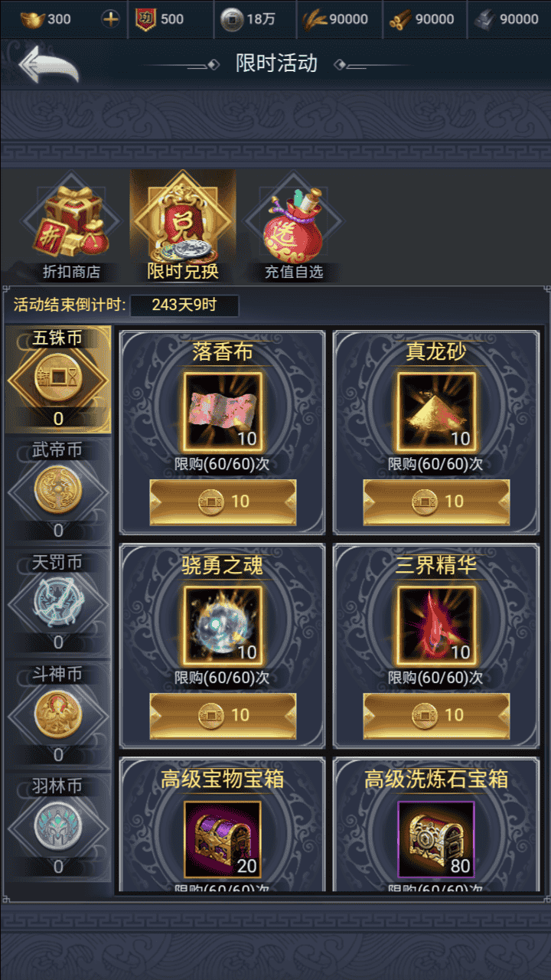
Task: Select the 五铢币 currency tab
Action: click(58, 379)
